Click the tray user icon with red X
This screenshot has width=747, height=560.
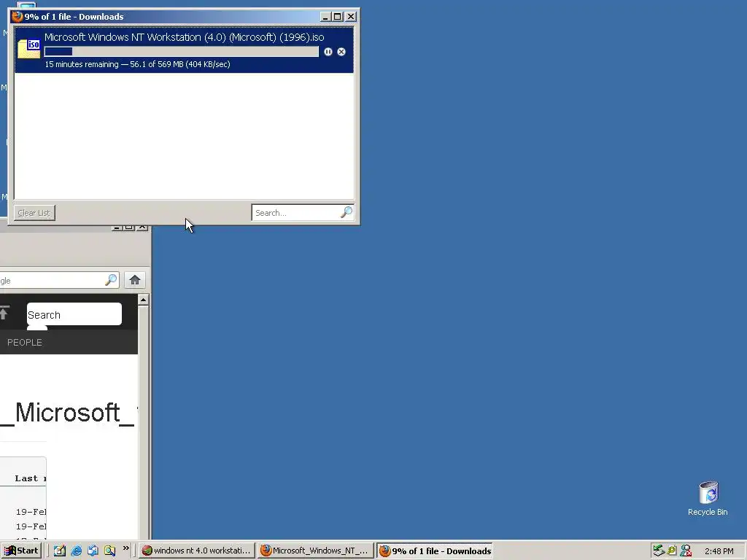click(x=686, y=551)
